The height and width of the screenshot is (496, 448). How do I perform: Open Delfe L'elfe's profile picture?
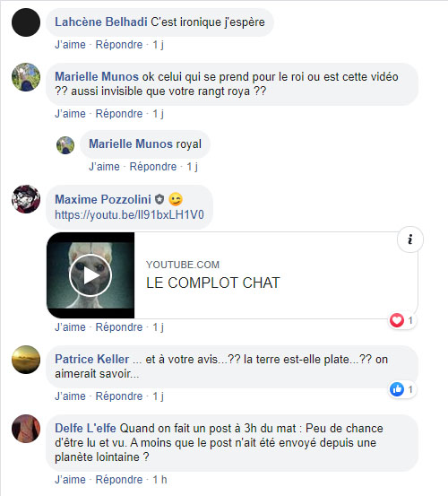[26, 429]
